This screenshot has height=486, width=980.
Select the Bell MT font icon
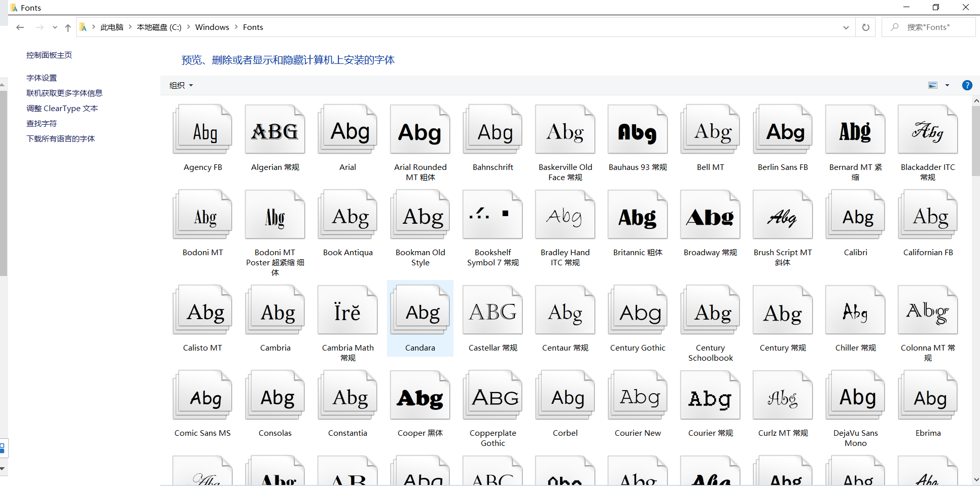711,129
